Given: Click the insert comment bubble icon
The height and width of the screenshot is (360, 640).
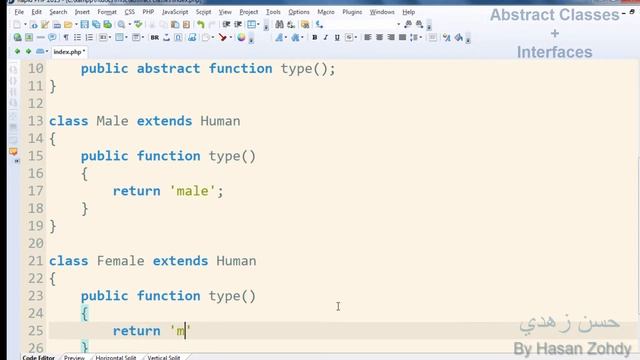Looking at the screenshot, I should click(x=52, y=38).
